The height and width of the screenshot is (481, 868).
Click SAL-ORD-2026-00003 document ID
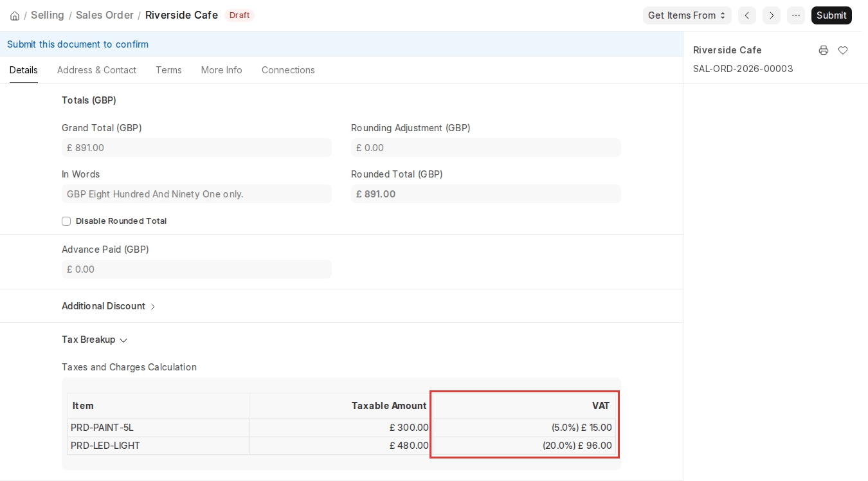[x=743, y=69]
